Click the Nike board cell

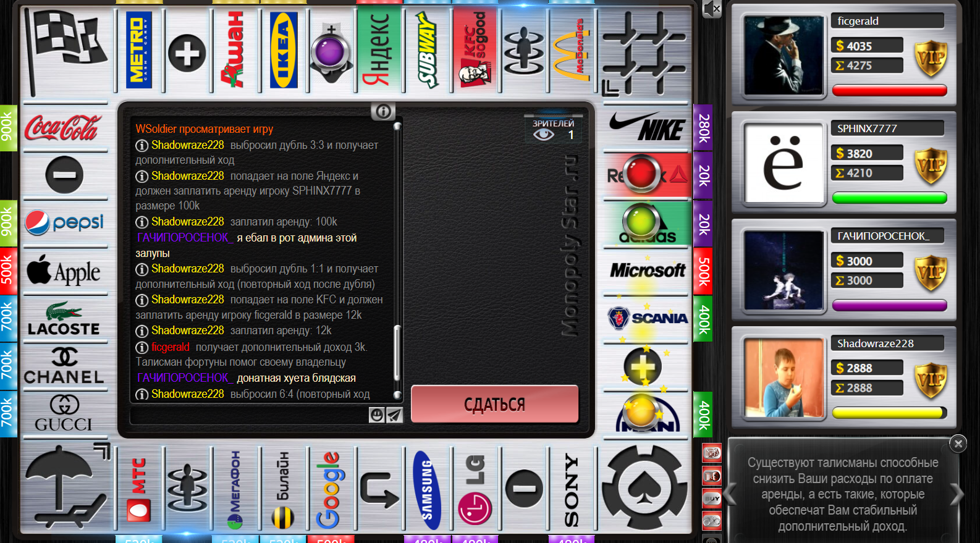click(x=646, y=128)
